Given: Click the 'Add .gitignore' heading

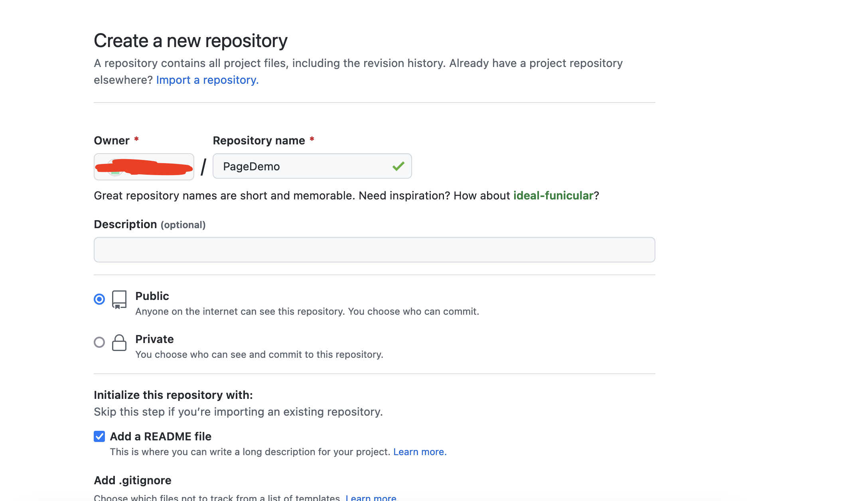Looking at the screenshot, I should tap(132, 480).
